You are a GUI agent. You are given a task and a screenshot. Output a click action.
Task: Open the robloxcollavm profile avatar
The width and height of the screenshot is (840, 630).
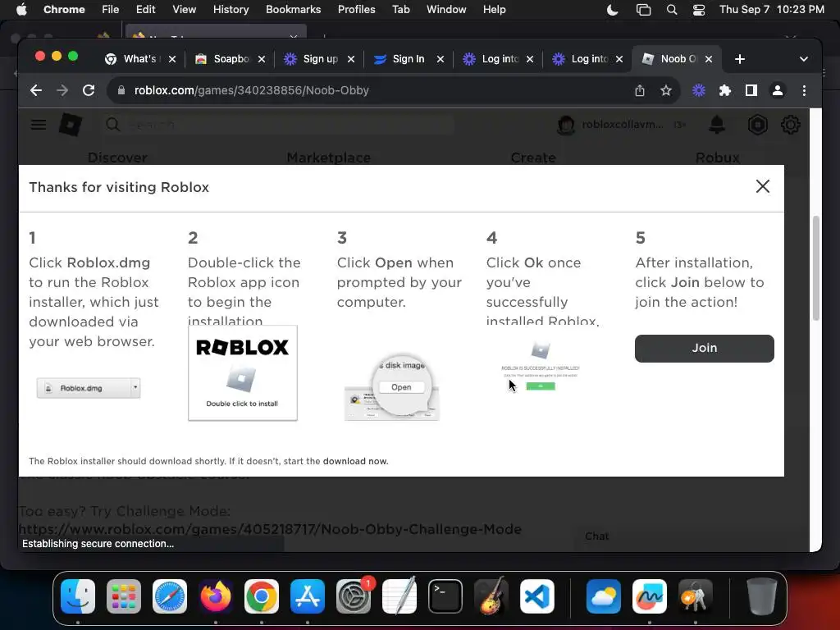[x=566, y=125]
